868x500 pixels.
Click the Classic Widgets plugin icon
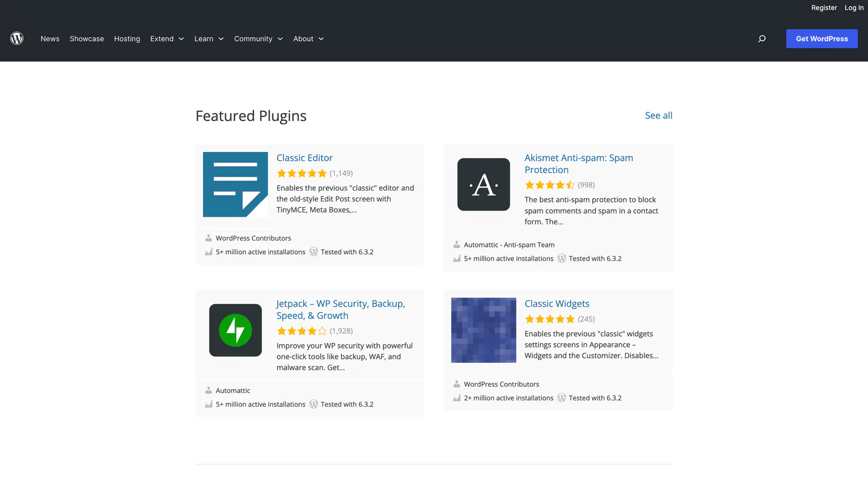(x=483, y=330)
